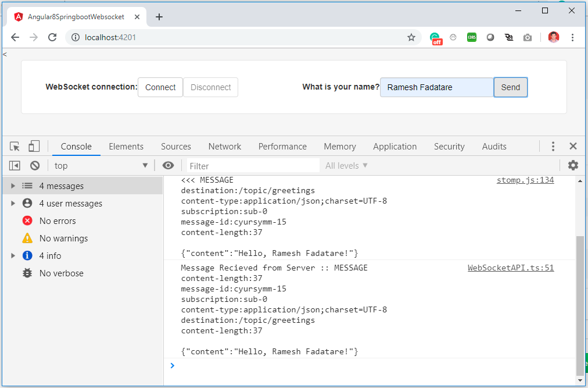
Task: Open the stomp.js:134 source link
Action: tap(525, 180)
